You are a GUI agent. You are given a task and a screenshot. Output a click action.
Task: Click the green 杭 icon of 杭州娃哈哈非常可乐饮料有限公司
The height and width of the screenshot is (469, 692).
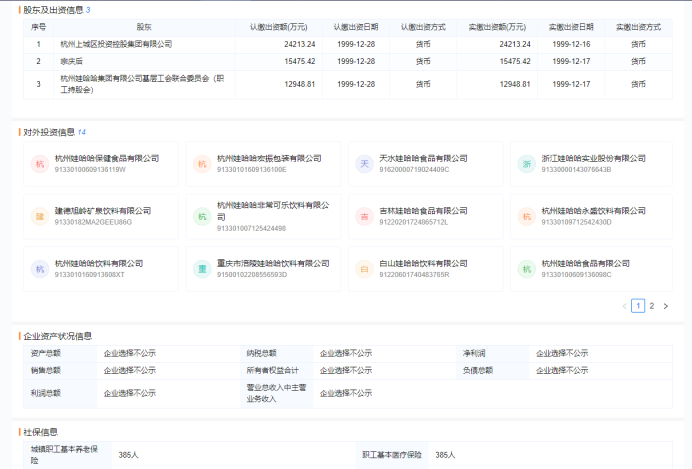[x=202, y=217]
